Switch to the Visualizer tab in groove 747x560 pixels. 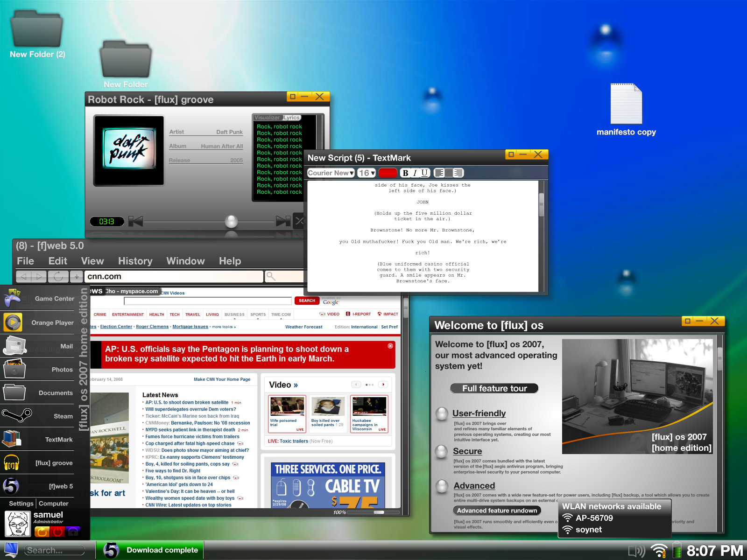[x=268, y=118]
